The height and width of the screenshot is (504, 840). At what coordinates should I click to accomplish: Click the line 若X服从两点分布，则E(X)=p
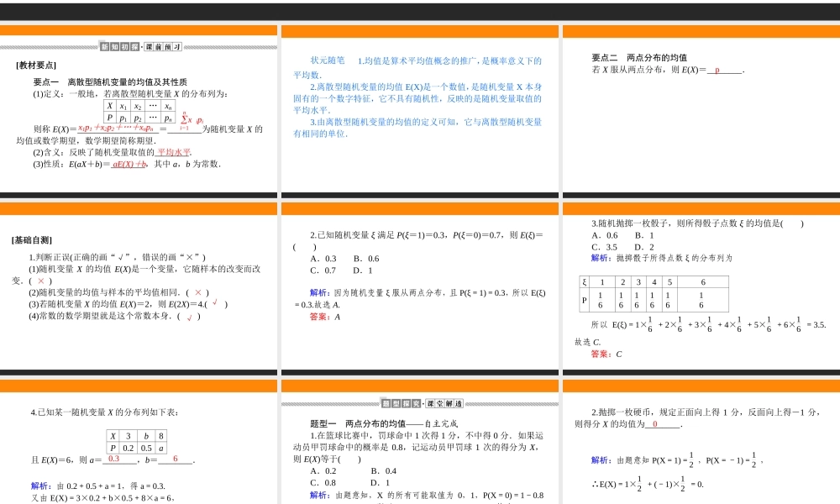pos(668,70)
